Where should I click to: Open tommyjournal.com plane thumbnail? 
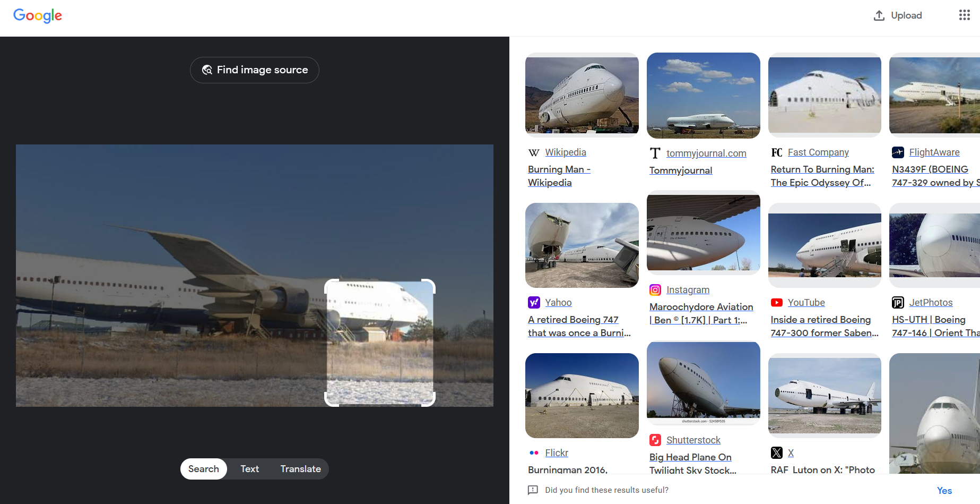click(x=703, y=95)
